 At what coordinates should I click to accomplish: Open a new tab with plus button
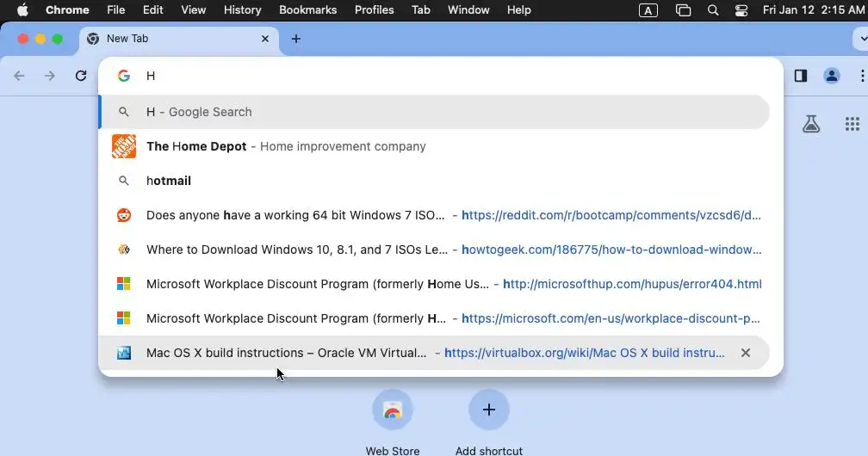click(296, 39)
